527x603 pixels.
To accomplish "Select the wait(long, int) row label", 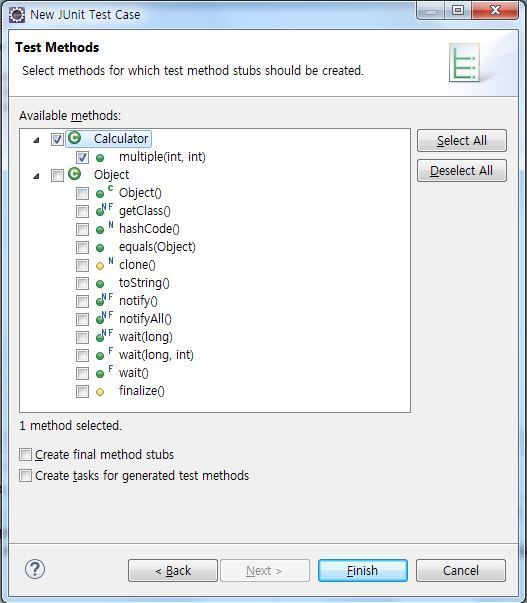I will pos(156,355).
